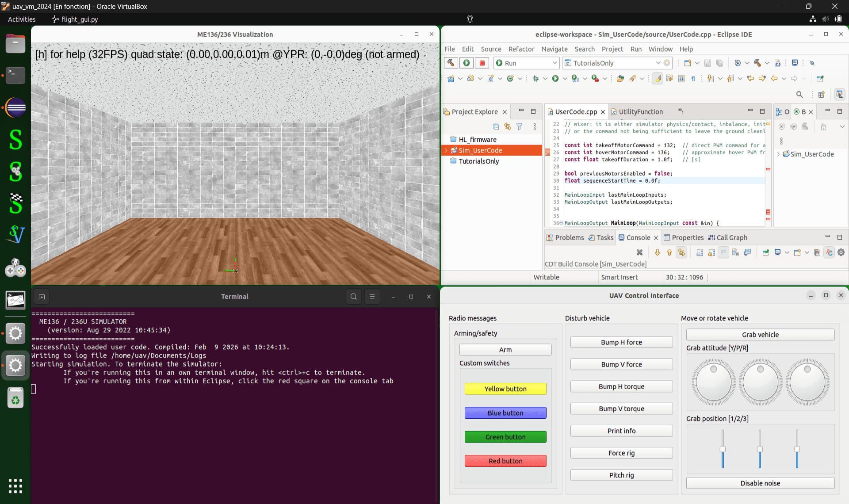Click the Eclipse search magnifier icon

tap(799, 94)
